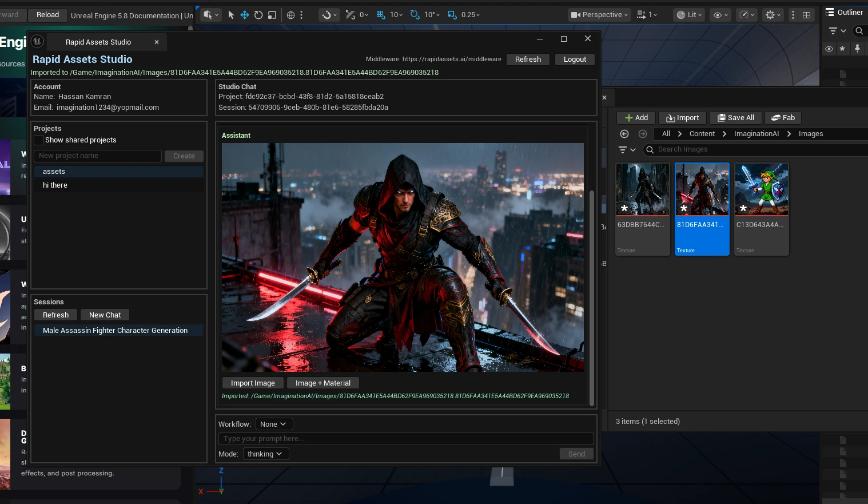Open the snapping settings magnet dropdown
This screenshot has height=504, width=868.
coord(329,15)
